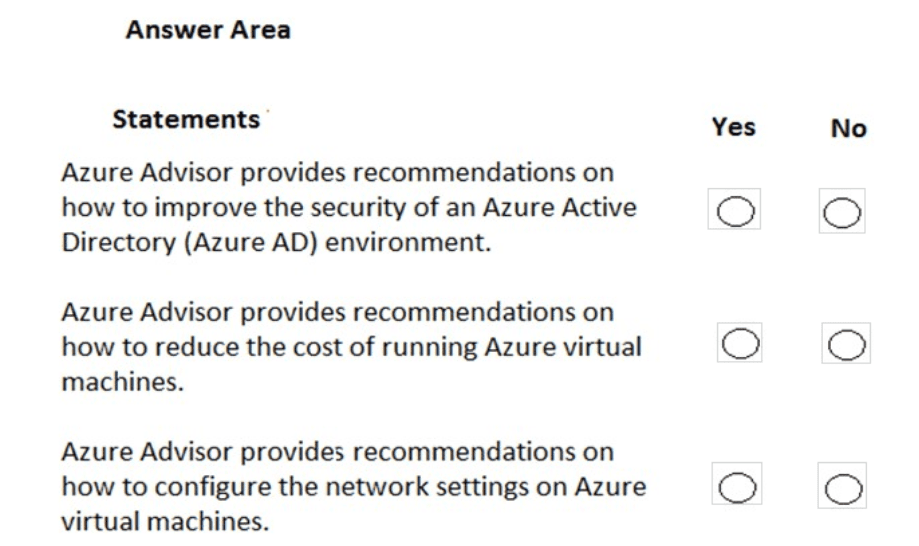
Task: Click the No column header
Action: (848, 129)
